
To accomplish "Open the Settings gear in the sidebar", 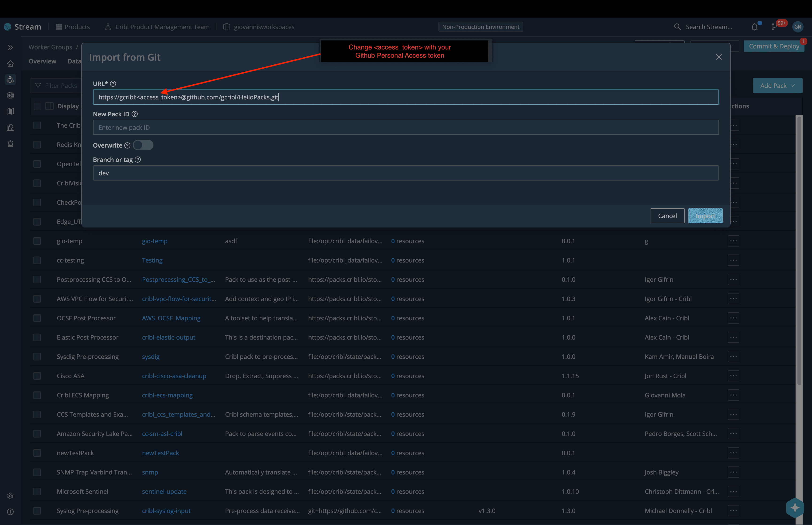I will [x=10, y=496].
